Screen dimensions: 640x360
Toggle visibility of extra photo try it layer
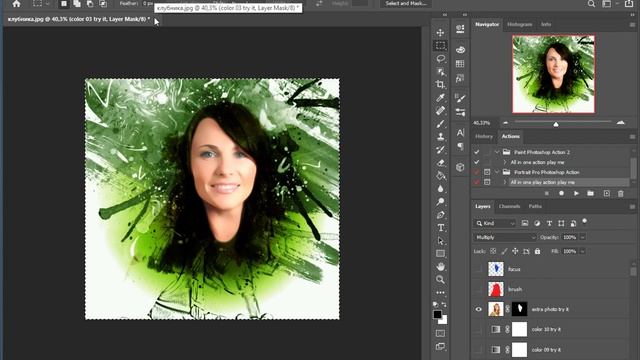pyautogui.click(x=478, y=309)
